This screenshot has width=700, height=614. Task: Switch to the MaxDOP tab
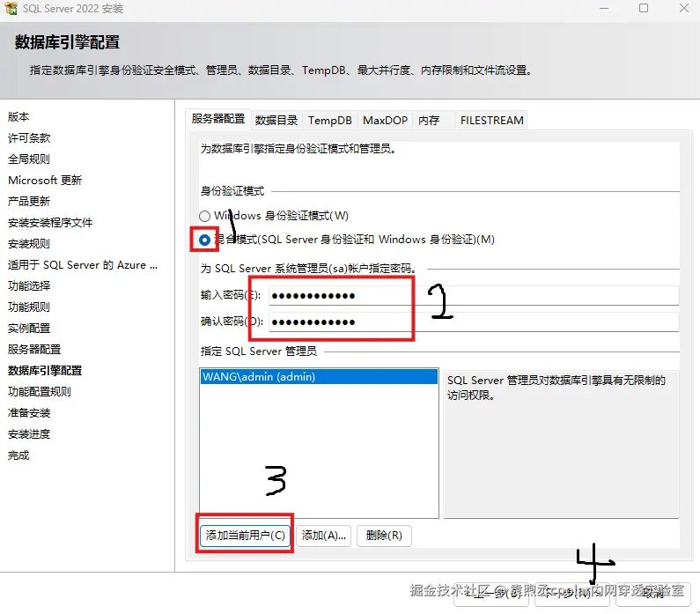[385, 121]
